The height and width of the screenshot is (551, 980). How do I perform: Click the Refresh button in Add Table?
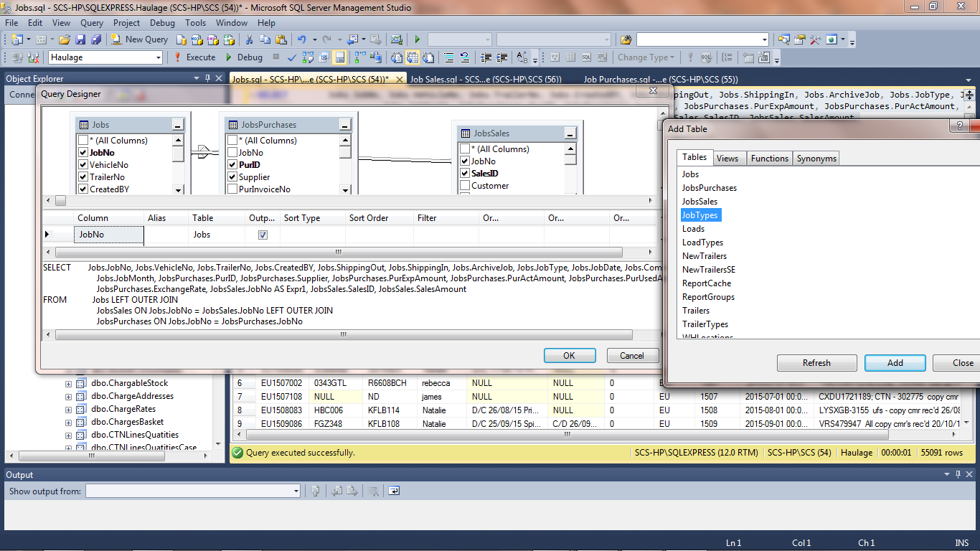(x=816, y=363)
